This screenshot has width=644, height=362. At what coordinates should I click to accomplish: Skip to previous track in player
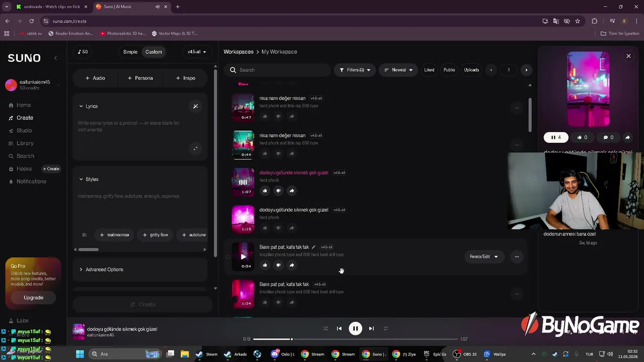(x=339, y=328)
